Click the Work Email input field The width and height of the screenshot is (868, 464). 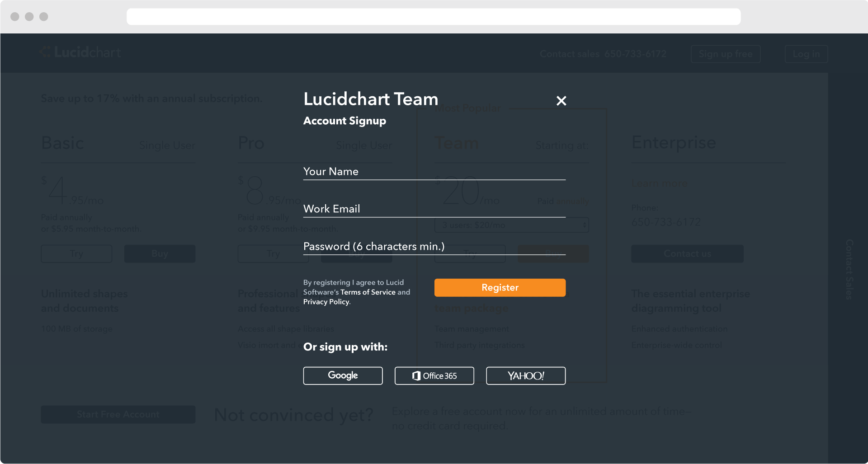[434, 209]
